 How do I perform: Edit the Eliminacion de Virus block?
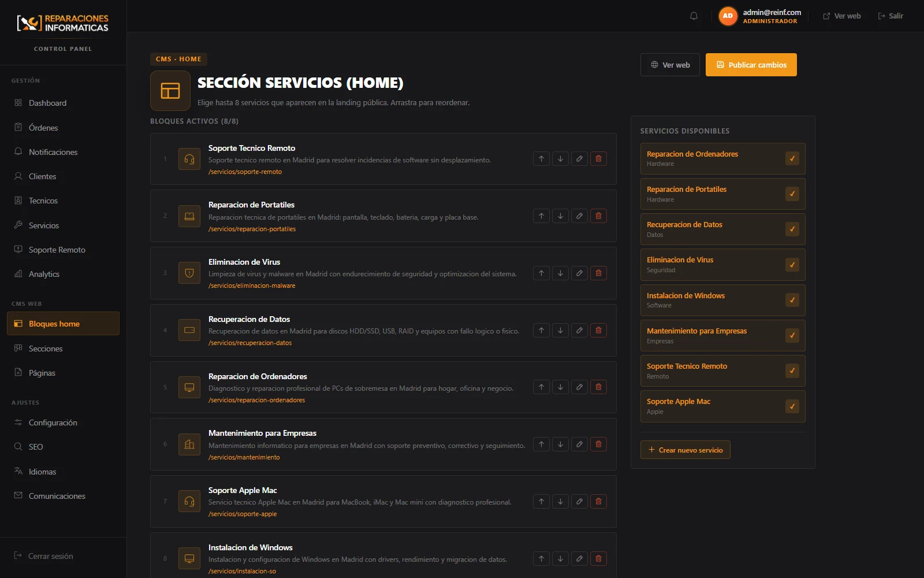coord(579,273)
